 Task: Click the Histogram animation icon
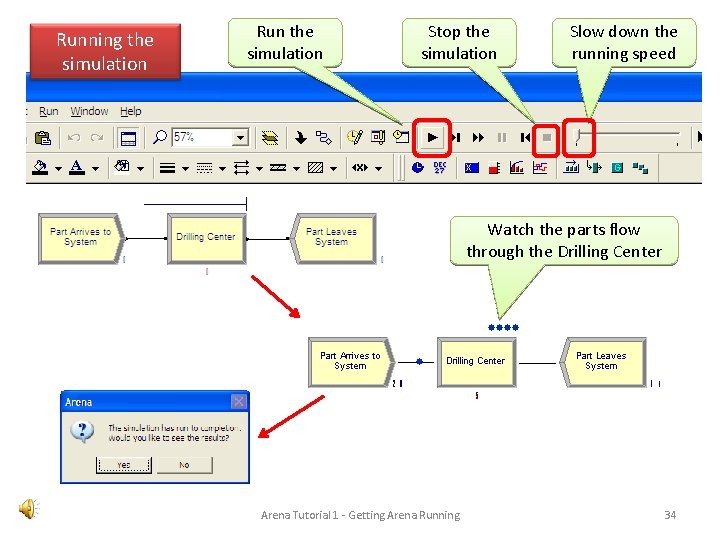pos(517,168)
